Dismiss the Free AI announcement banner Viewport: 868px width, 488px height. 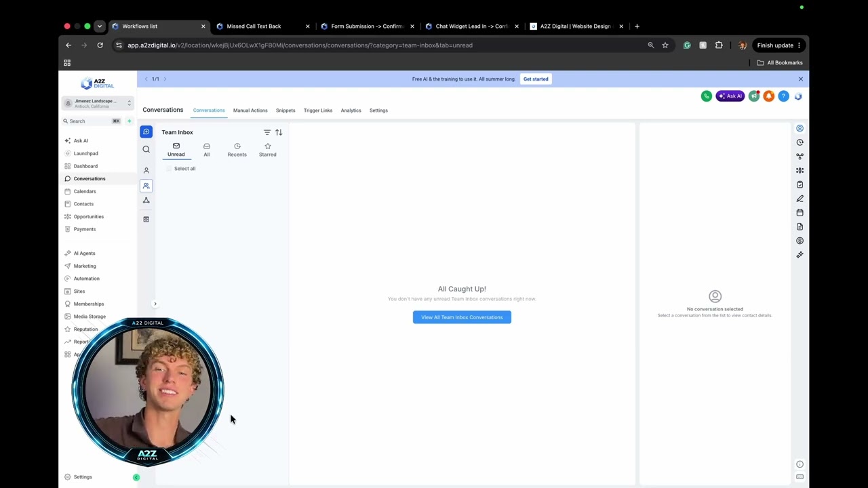pyautogui.click(x=800, y=79)
